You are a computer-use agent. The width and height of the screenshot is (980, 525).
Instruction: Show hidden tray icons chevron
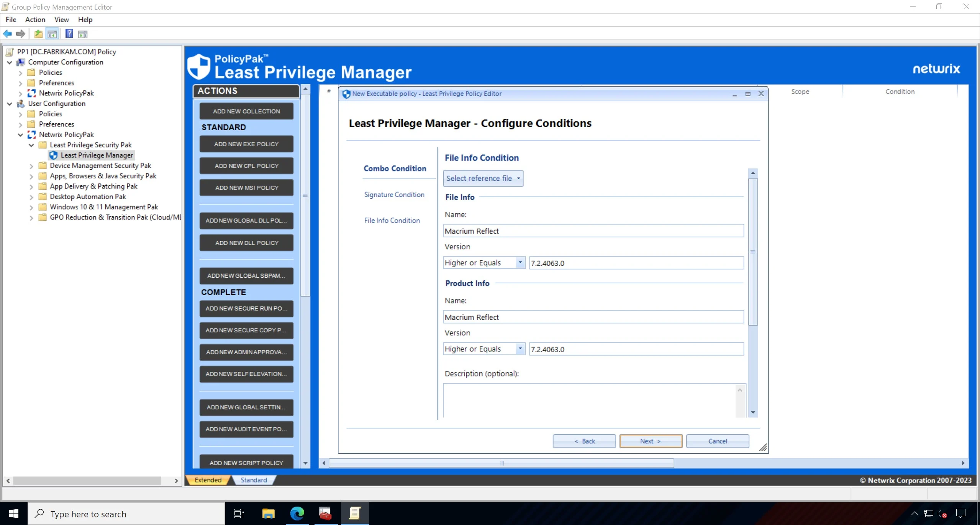(x=914, y=514)
